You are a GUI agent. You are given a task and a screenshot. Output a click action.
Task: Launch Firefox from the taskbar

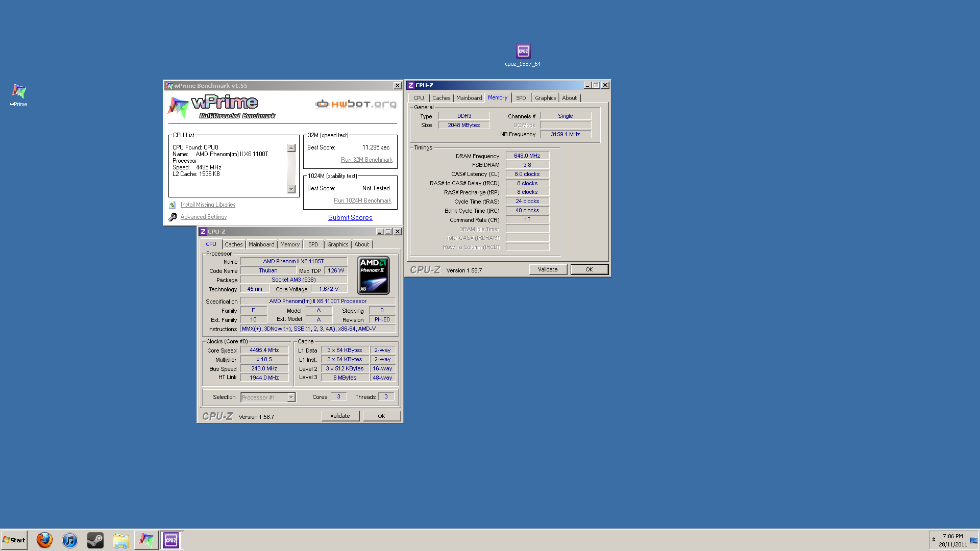pos(44,540)
